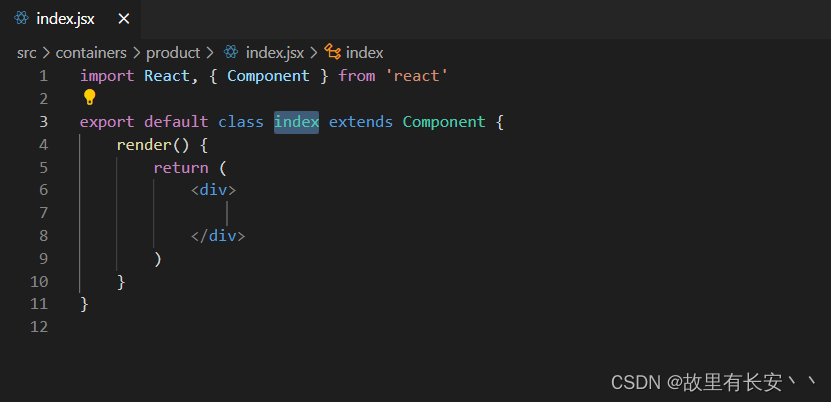Image resolution: width=831 pixels, height=402 pixels.
Task: Open the index.jsx breadcrumb segment
Action: click(x=275, y=53)
